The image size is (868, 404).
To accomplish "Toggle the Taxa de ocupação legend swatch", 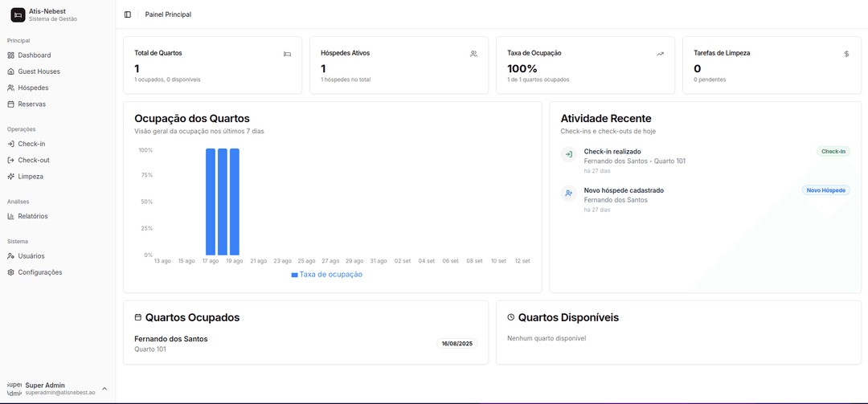I will coord(294,275).
